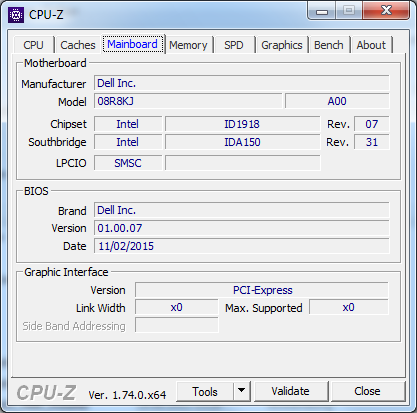This screenshot has height=413, width=417.
Task: Click the Tools button
Action: (x=205, y=391)
